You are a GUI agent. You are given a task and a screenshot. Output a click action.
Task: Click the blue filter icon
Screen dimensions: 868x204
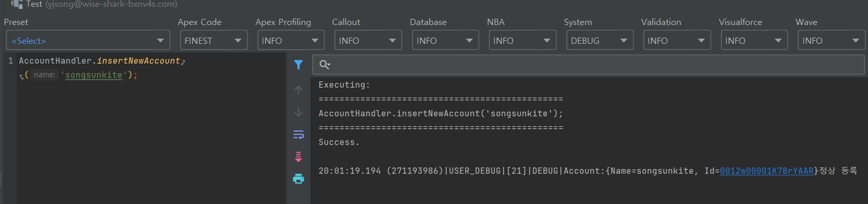298,65
